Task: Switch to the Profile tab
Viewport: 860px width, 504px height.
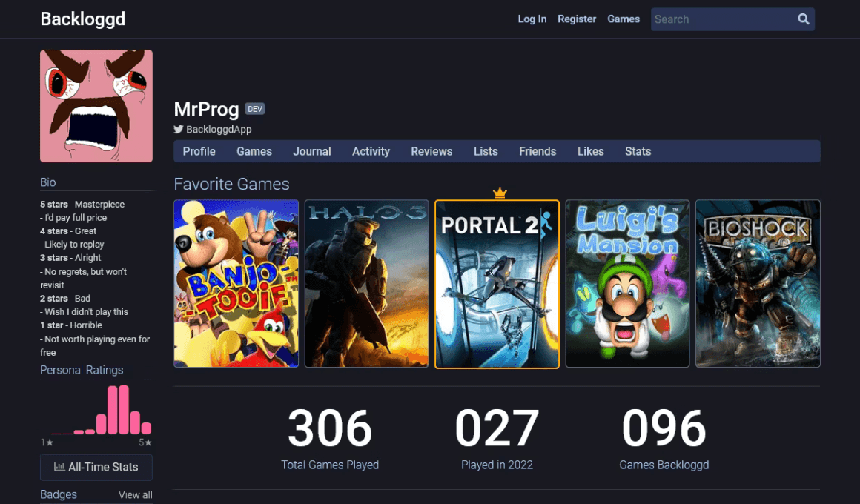Action: click(x=199, y=151)
